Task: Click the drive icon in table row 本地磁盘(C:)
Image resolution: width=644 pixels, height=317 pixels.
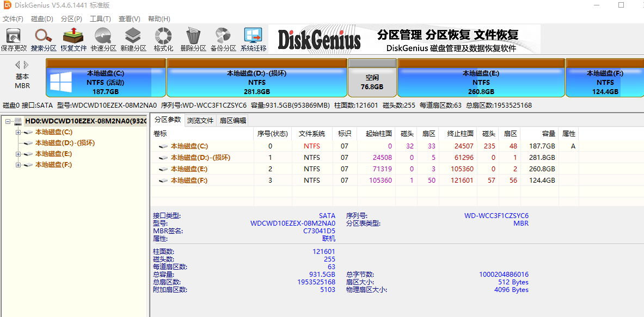Action: (x=163, y=146)
